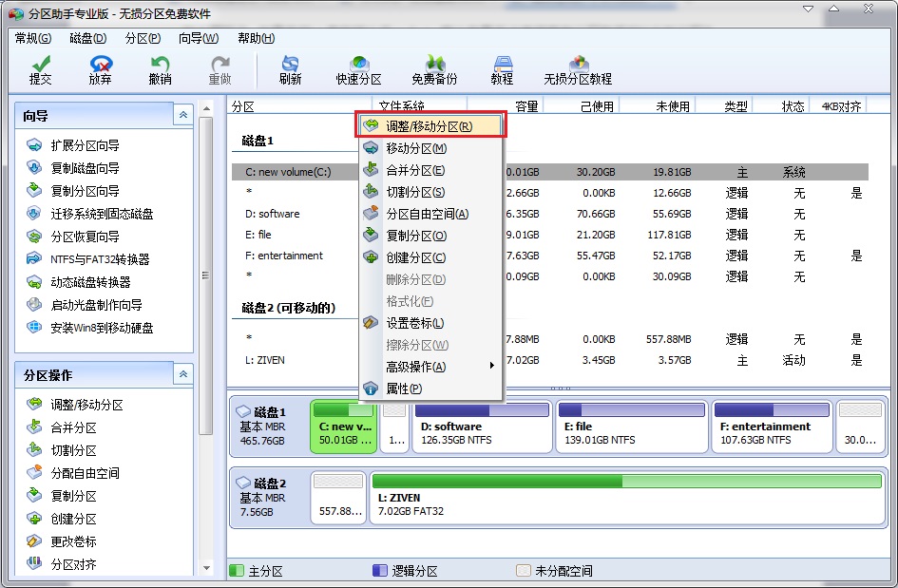Select the C: new volume(C:) list row

(x=550, y=172)
